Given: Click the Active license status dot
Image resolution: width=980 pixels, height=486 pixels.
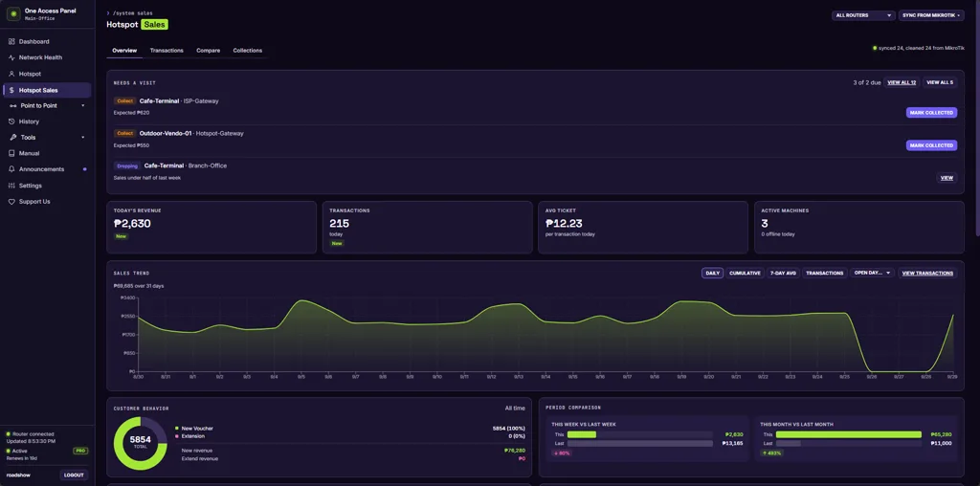Looking at the screenshot, I should [x=8, y=451].
